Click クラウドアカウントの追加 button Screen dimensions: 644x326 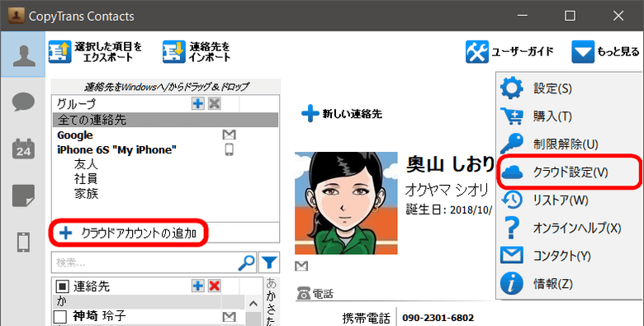click(128, 233)
